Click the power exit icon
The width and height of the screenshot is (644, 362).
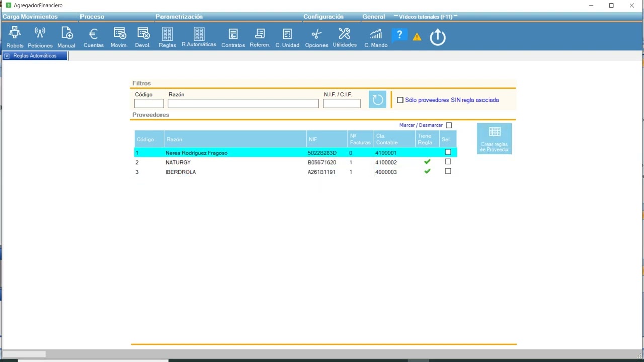tap(438, 37)
